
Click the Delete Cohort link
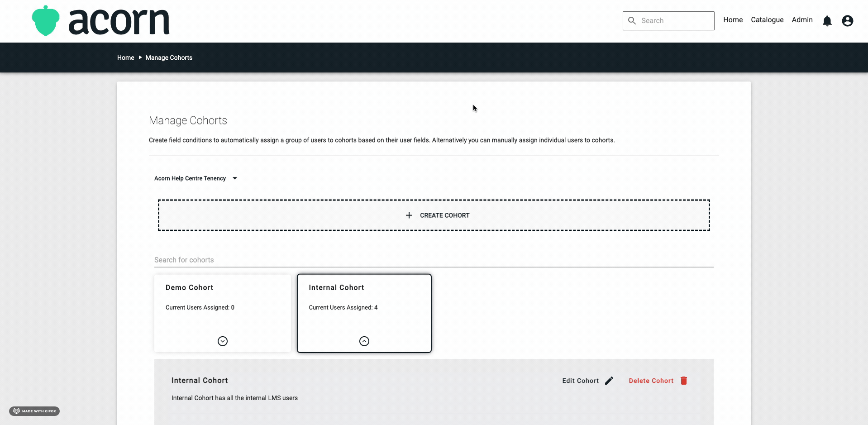pos(651,381)
